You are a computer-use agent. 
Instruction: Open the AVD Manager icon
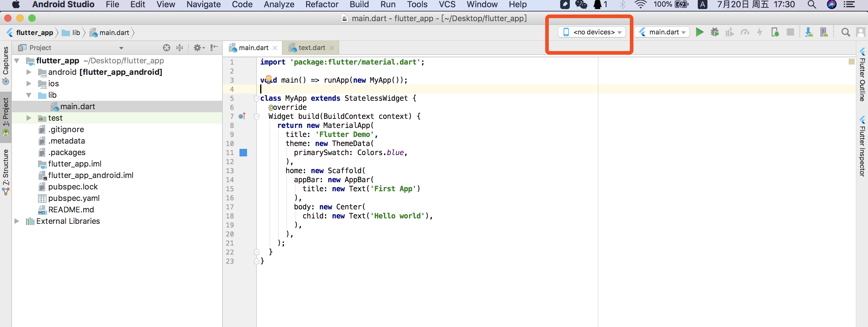(824, 32)
